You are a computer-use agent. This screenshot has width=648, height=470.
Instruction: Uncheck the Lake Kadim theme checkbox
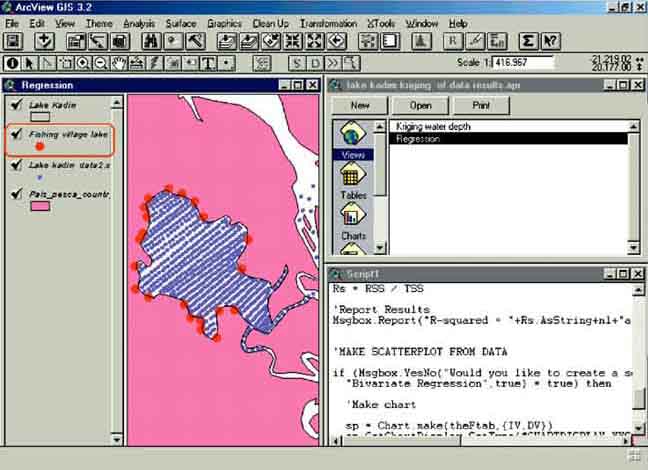(15, 105)
